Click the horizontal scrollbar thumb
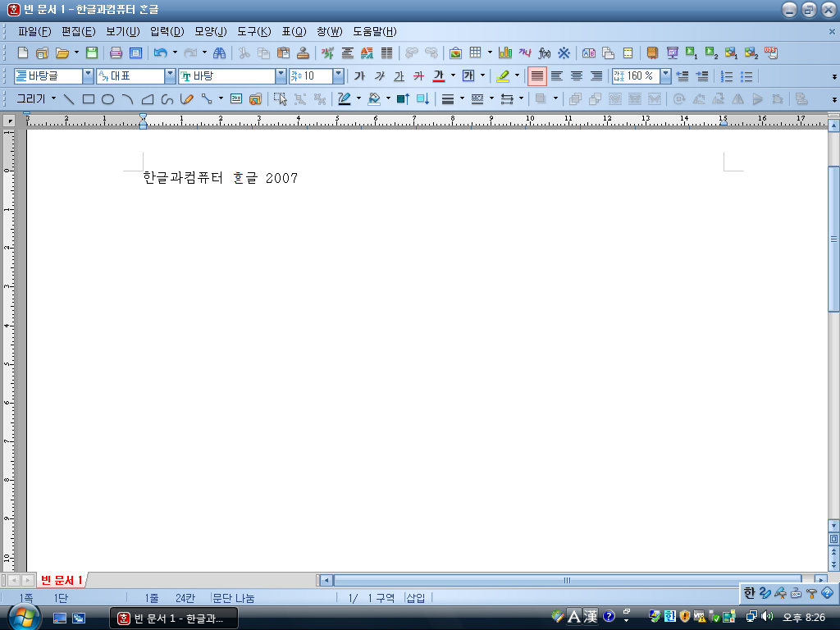Viewport: 840px width, 630px height. pos(568,580)
